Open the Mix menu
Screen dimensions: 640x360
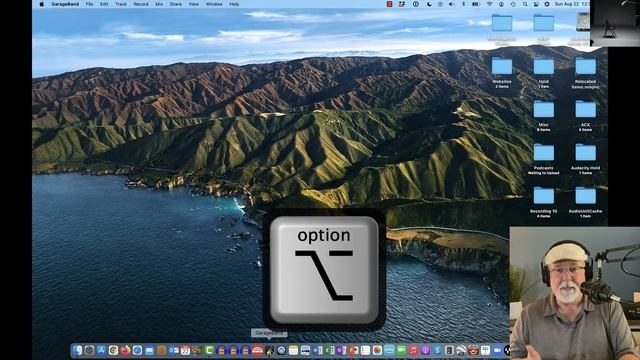coord(159,4)
